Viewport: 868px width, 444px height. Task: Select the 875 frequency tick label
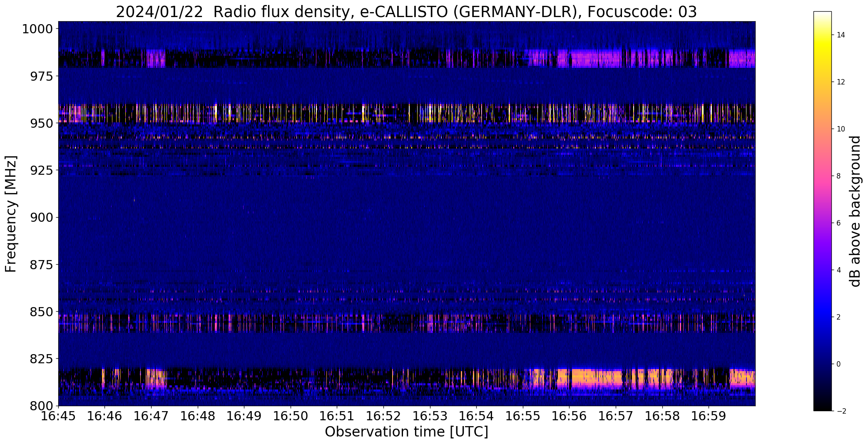(x=41, y=265)
